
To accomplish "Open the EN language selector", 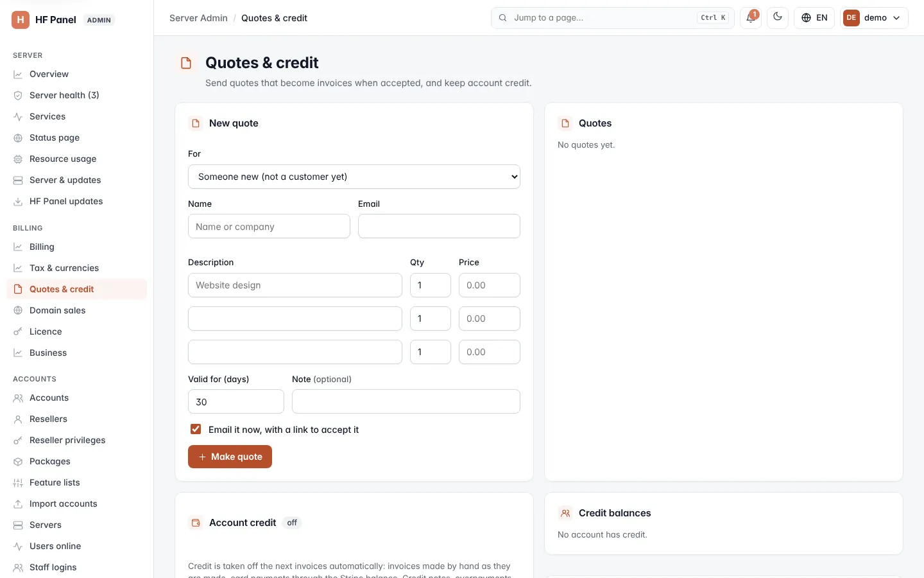I will pyautogui.click(x=814, y=18).
